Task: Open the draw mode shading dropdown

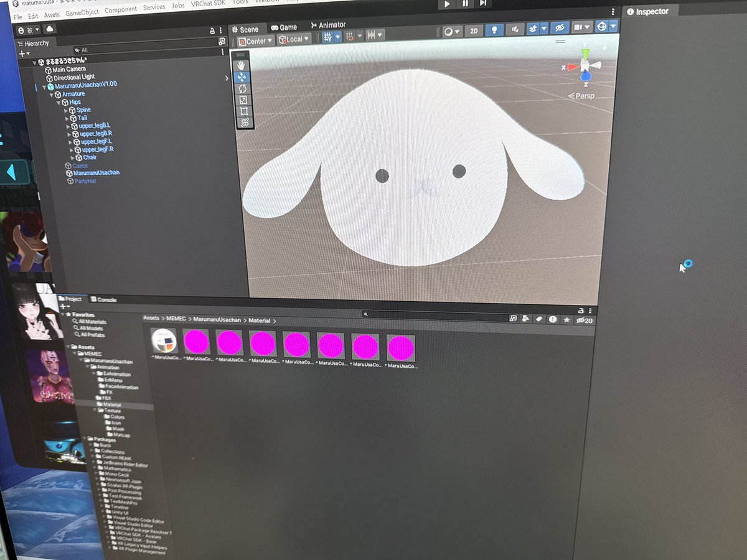Action: [x=453, y=32]
